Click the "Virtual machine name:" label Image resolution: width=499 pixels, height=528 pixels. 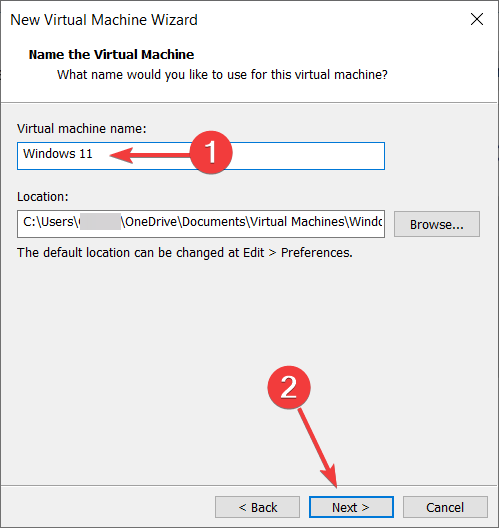tap(81, 129)
